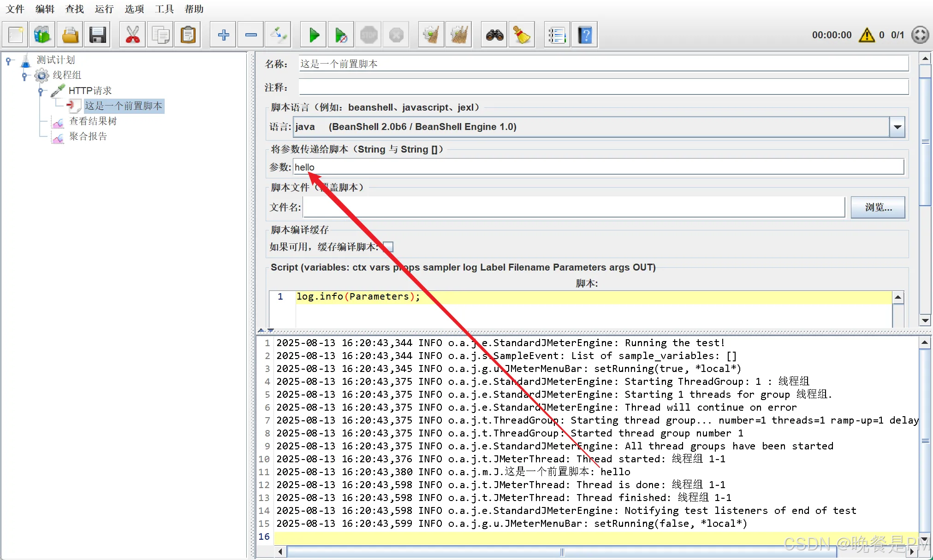
Task: Click the log horizontal scrollbar left arrow
Action: click(280, 551)
